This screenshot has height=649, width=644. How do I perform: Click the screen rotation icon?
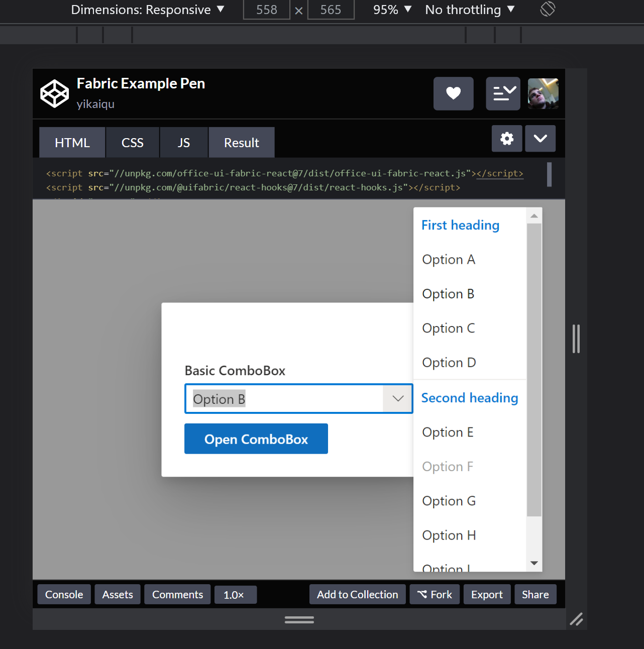(x=547, y=9)
